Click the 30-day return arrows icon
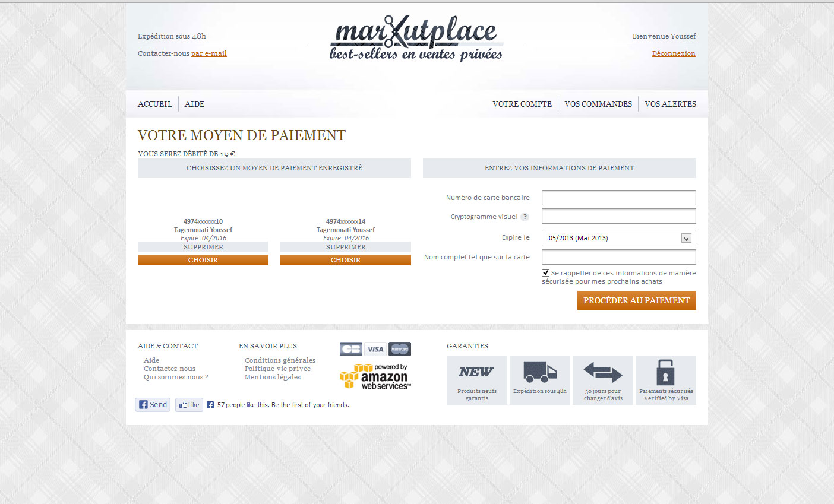The height and width of the screenshot is (504, 834). (602, 372)
